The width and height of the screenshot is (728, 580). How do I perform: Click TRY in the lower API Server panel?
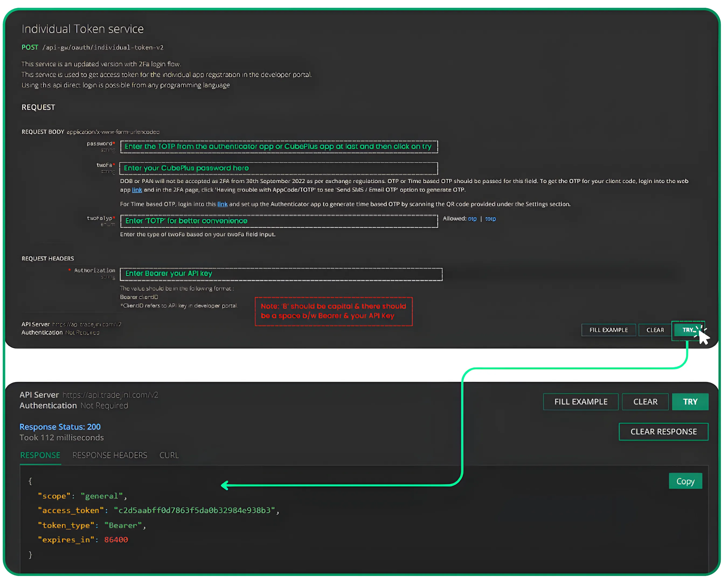tap(690, 401)
